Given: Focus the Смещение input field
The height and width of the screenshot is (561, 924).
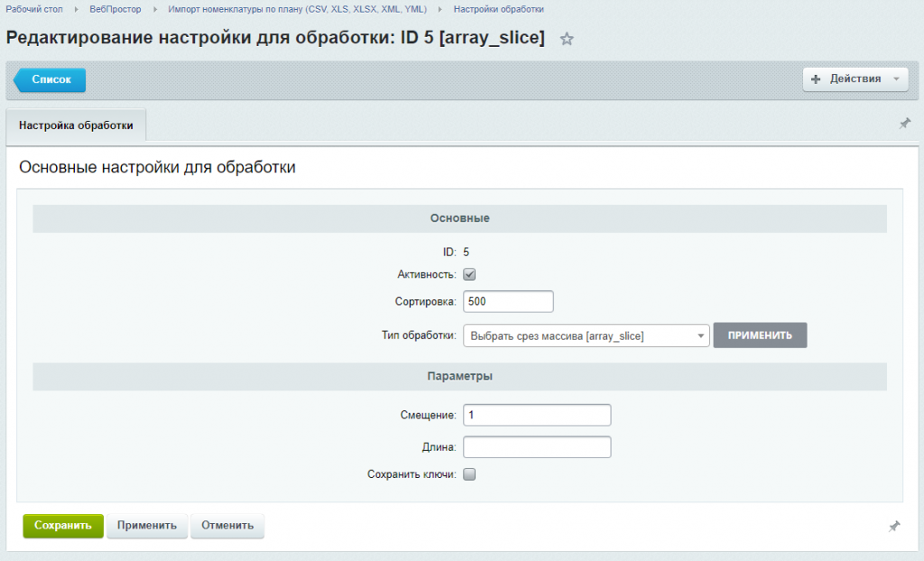Looking at the screenshot, I should (x=537, y=415).
